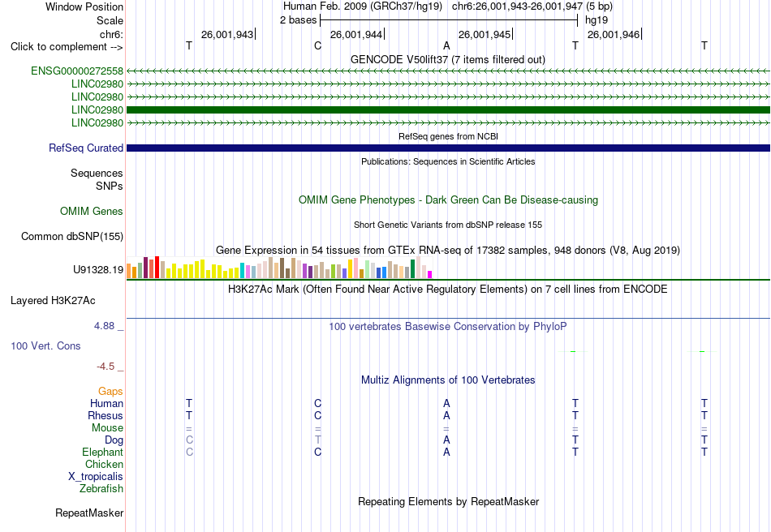Click the 26,001,945 position tick label
Image resolution: width=771 pixels, height=532 pixels.
[x=485, y=34]
